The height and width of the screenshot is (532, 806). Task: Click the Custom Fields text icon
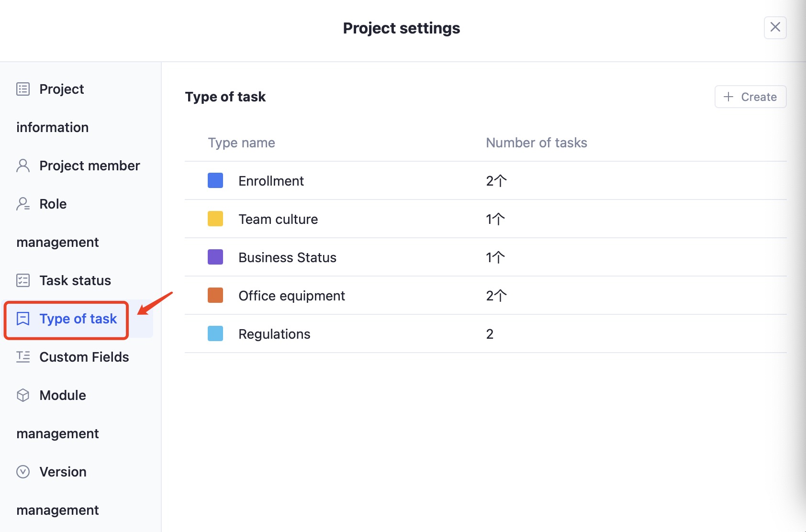point(23,357)
